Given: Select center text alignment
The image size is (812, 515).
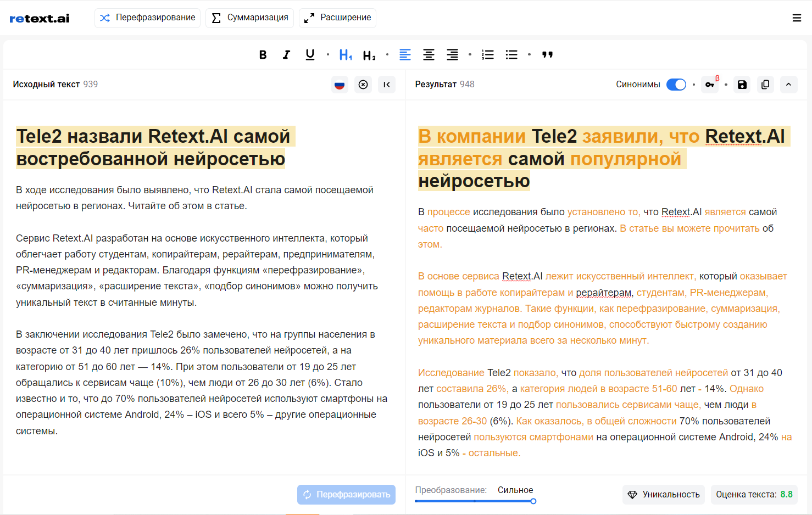Looking at the screenshot, I should [429, 55].
